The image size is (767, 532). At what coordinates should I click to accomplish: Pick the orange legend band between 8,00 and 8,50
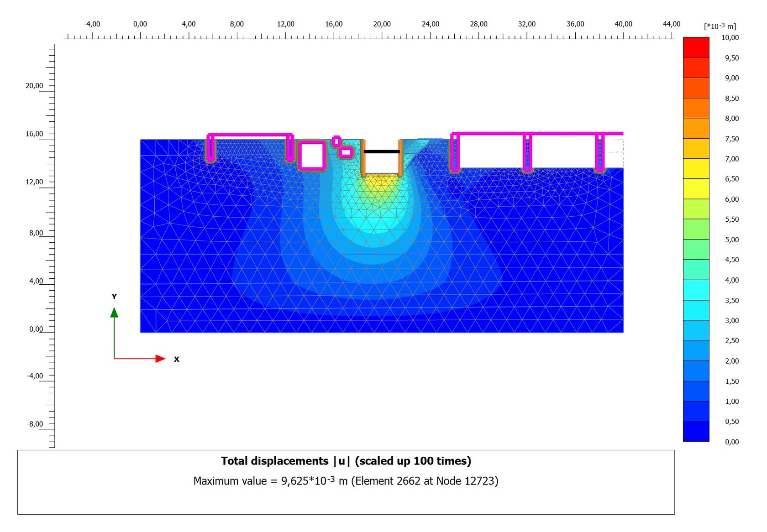pos(696,108)
